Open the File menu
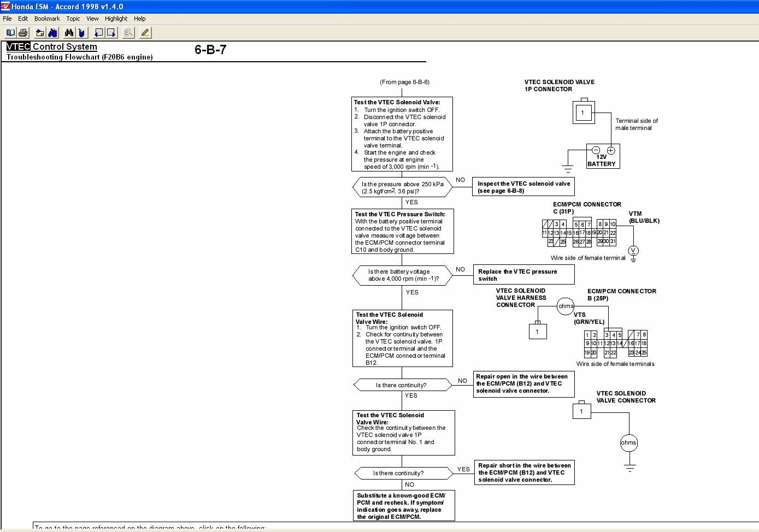This screenshot has width=759, height=532. 7,19
